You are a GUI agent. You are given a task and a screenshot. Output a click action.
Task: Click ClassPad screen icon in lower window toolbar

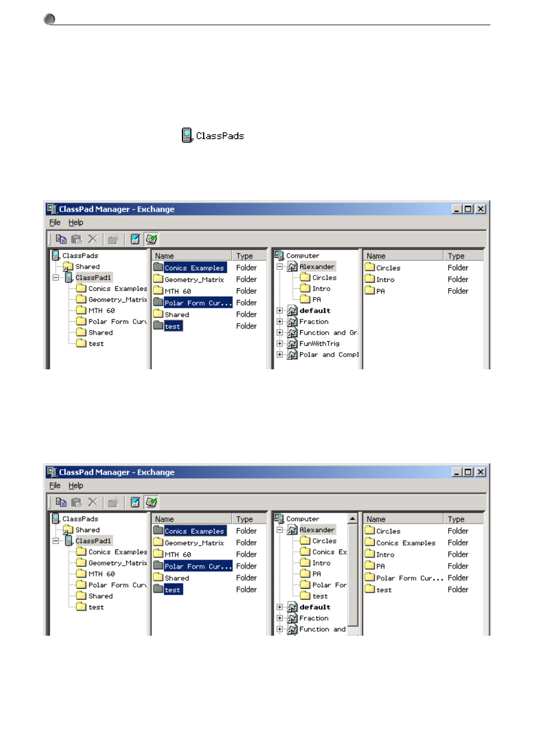pos(135,503)
